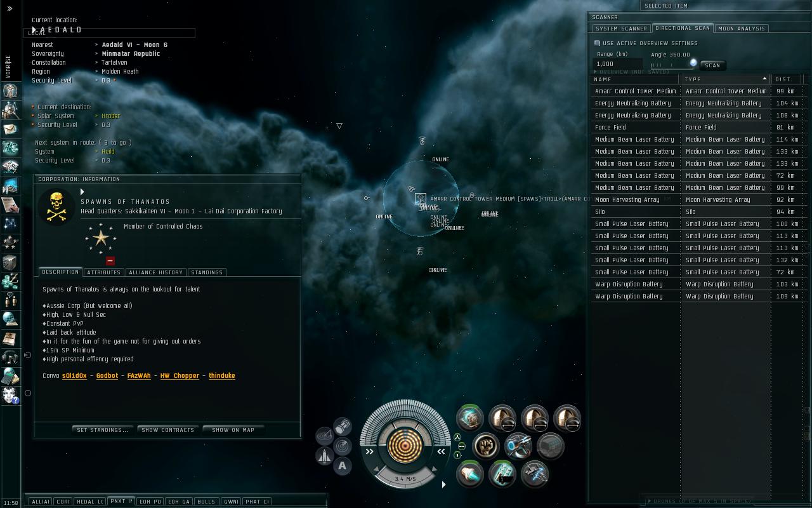Screen dimensions: 812x508
Task: Enable Use Active Overview Settings checkbox
Action: click(x=597, y=43)
